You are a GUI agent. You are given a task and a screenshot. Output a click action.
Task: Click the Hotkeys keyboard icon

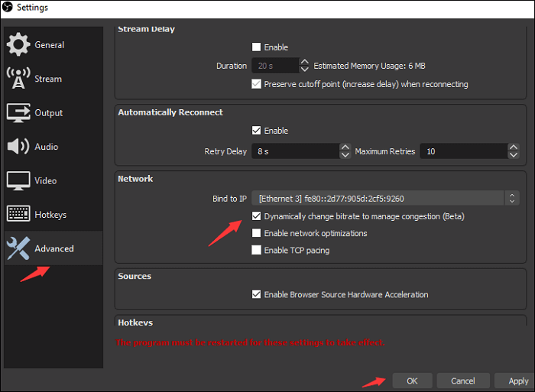pos(18,215)
